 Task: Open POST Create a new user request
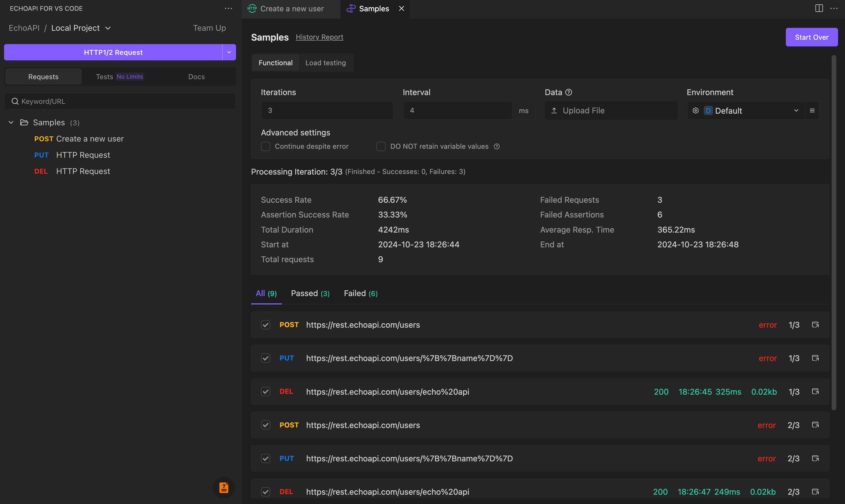pyautogui.click(x=79, y=139)
